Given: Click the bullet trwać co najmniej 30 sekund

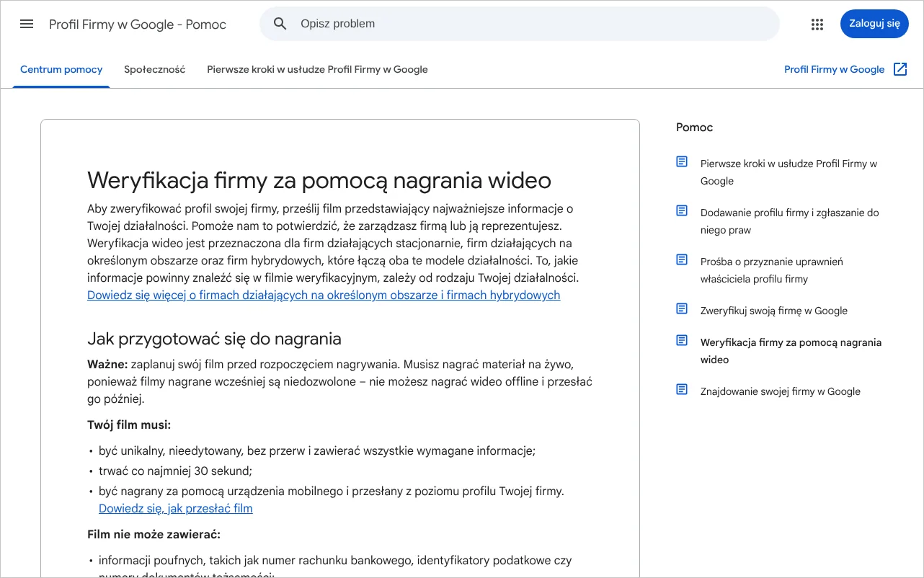Looking at the screenshot, I should tap(175, 471).
